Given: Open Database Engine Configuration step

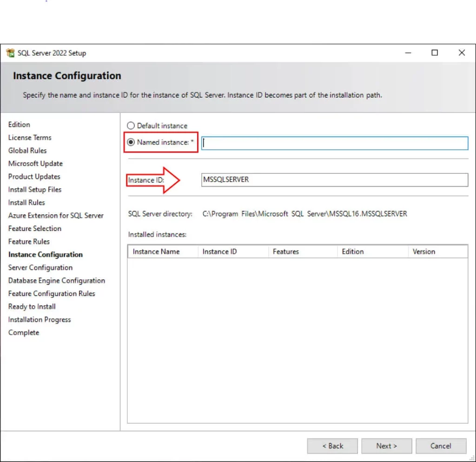Looking at the screenshot, I should click(57, 280).
